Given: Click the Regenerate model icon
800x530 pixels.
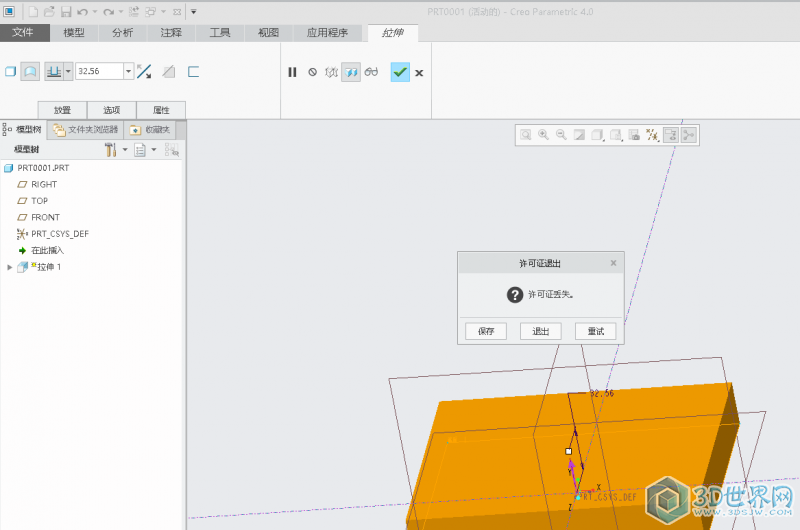Looking at the screenshot, I should pos(134,11).
